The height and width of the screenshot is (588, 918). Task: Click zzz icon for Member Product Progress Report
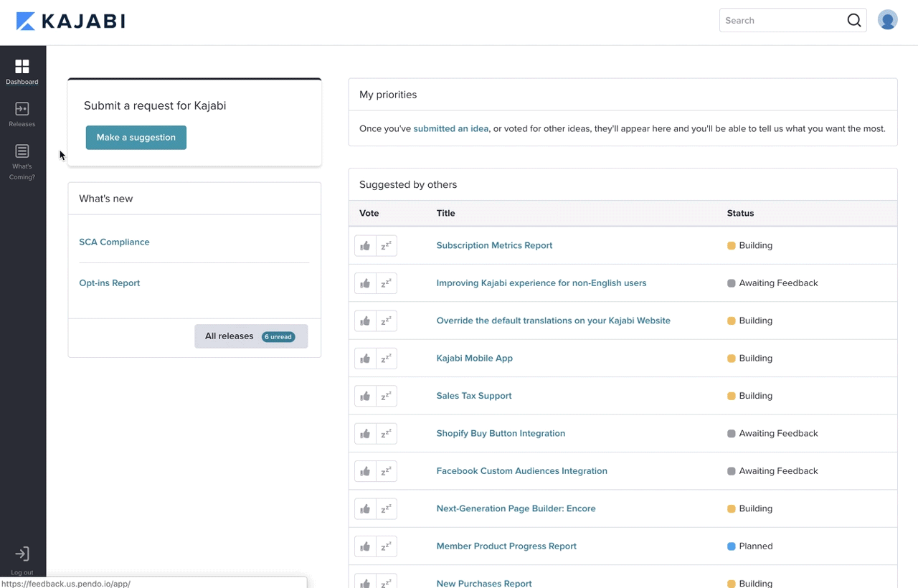click(x=386, y=546)
